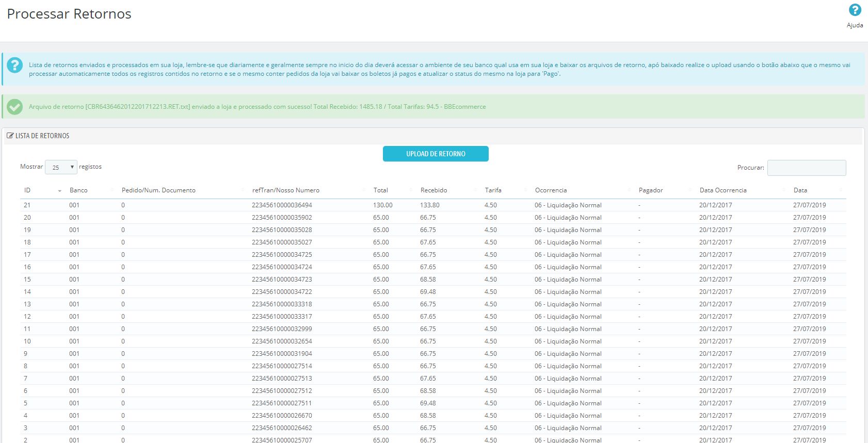Sort table by Banco column header
Image resolution: width=868 pixels, height=443 pixels.
(78, 190)
